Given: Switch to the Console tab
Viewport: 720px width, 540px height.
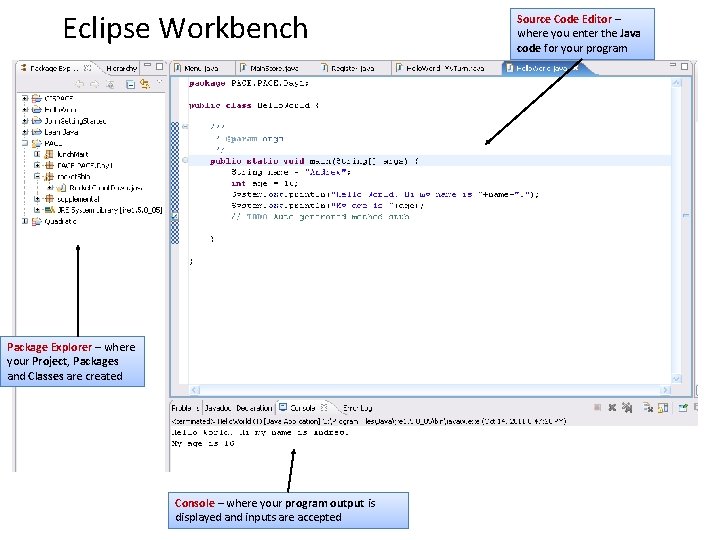Looking at the screenshot, I should coord(302,408).
